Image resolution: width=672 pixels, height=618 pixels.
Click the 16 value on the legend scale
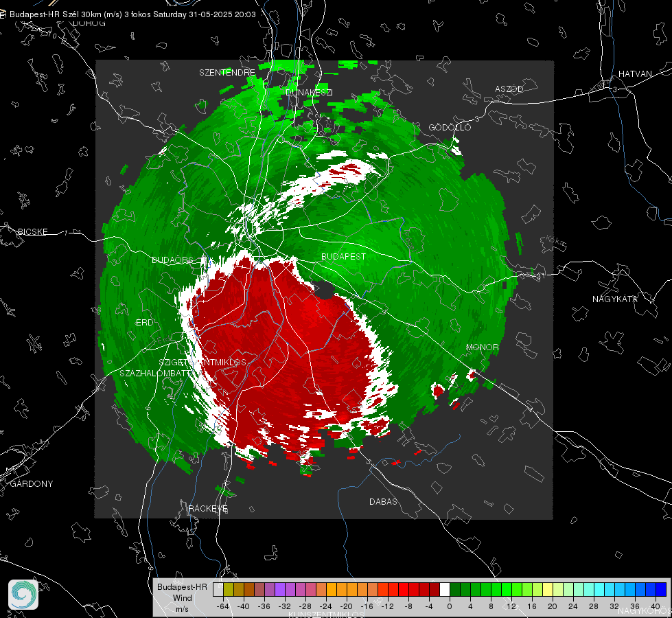pos(532,606)
